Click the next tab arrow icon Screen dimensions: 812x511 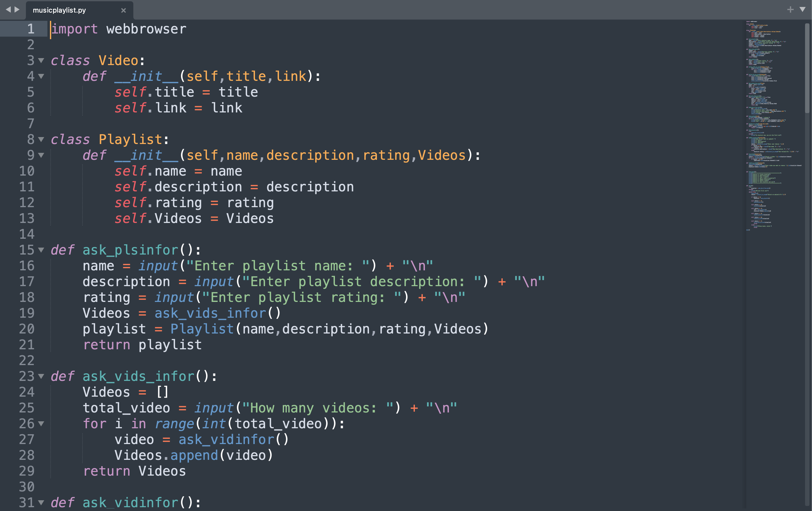coord(17,9)
